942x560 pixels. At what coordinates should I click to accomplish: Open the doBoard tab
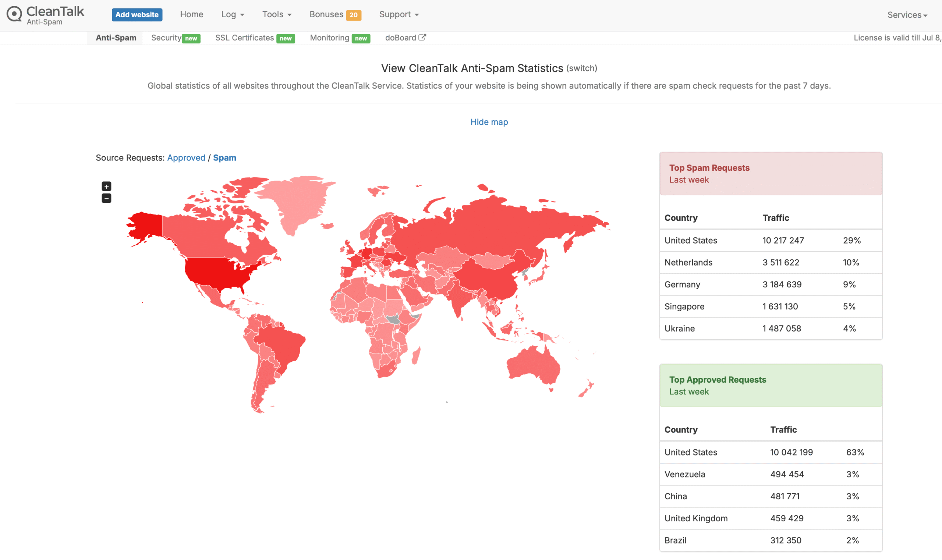[x=400, y=38]
